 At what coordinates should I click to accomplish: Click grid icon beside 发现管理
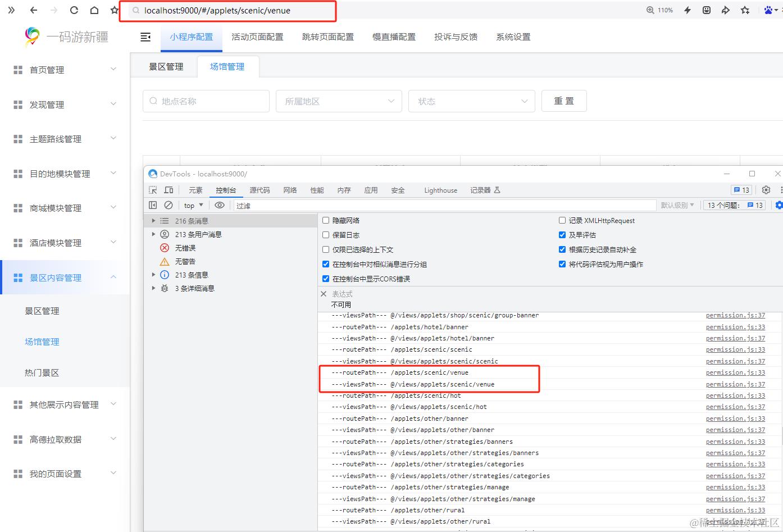(18, 105)
